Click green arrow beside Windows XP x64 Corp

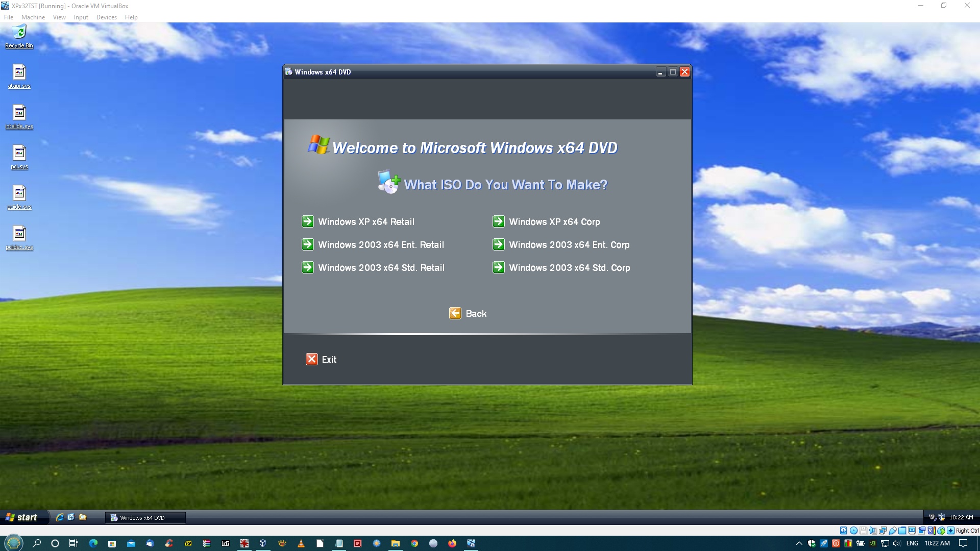click(498, 221)
